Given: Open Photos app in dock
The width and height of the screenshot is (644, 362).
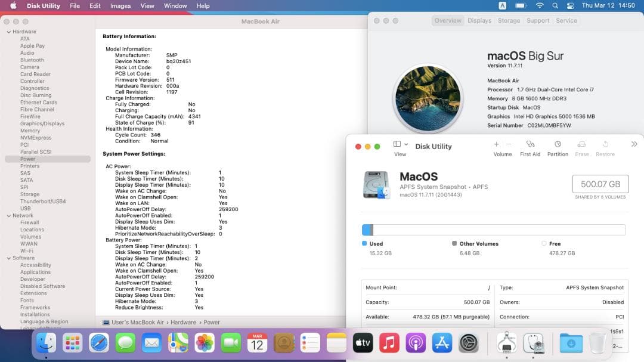Looking at the screenshot, I should [205, 343].
